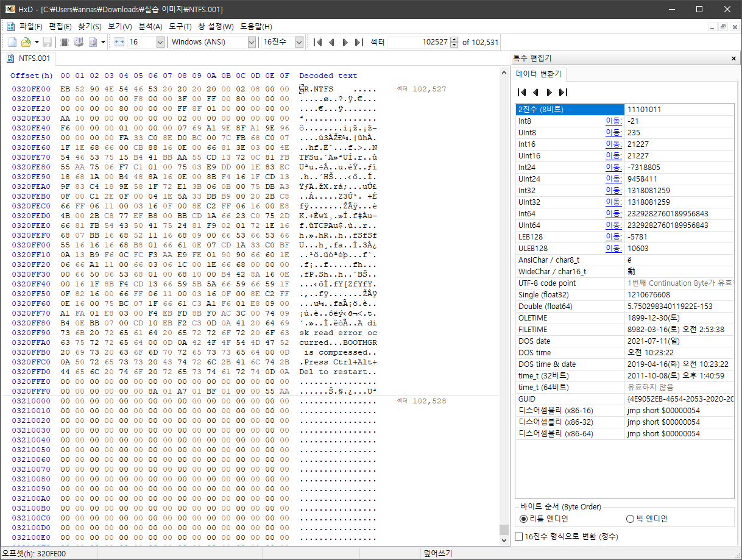The height and width of the screenshot is (560, 742).
Task: Click the sector number input field
Action: [x=419, y=42]
